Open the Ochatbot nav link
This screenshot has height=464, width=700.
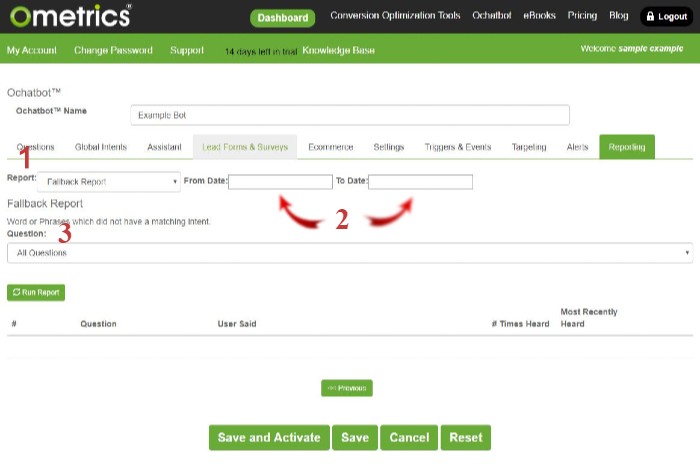tap(492, 15)
